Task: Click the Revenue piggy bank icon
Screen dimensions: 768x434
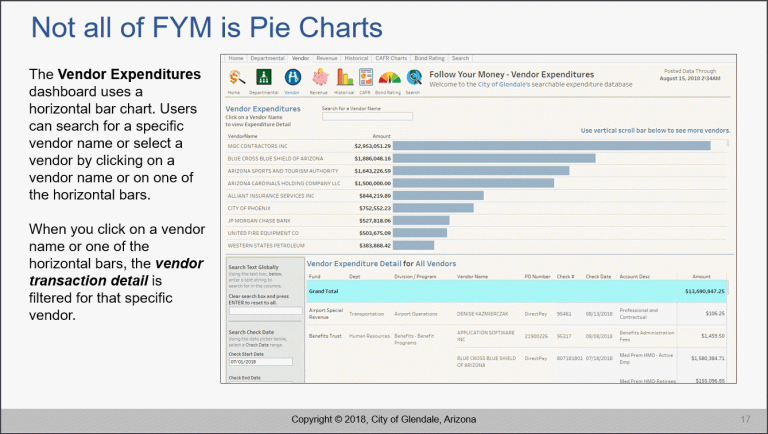Action: pyautogui.click(x=320, y=78)
